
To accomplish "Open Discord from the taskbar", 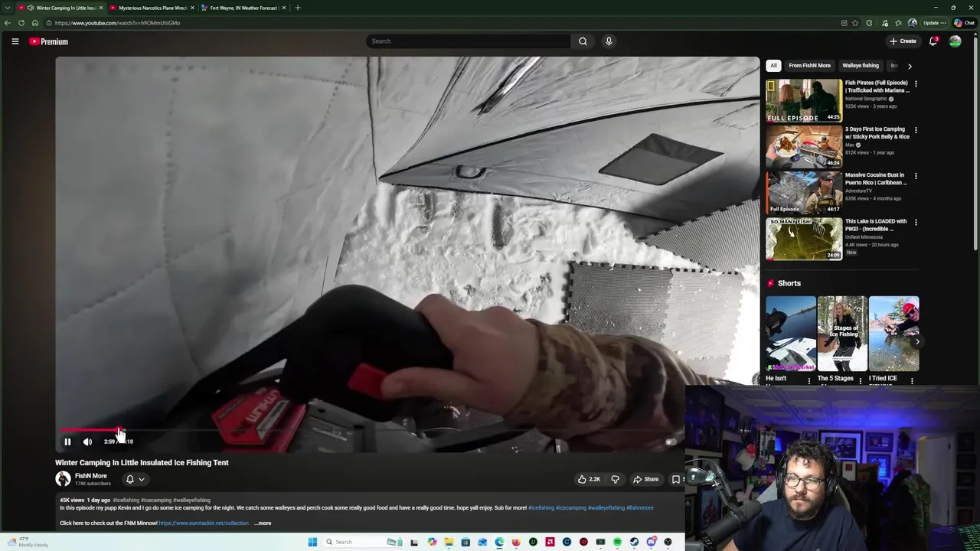I will (x=651, y=542).
